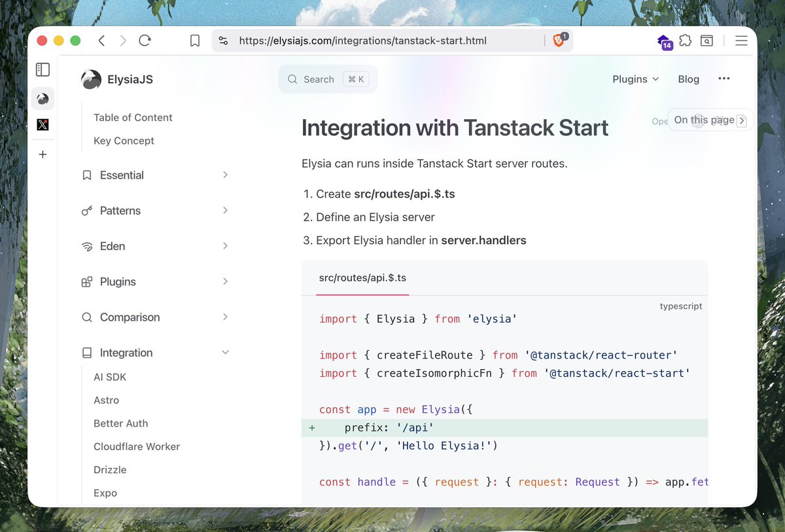Image resolution: width=785 pixels, height=532 pixels.
Task: Click the macOS yellow minimize window button
Action: (x=59, y=41)
